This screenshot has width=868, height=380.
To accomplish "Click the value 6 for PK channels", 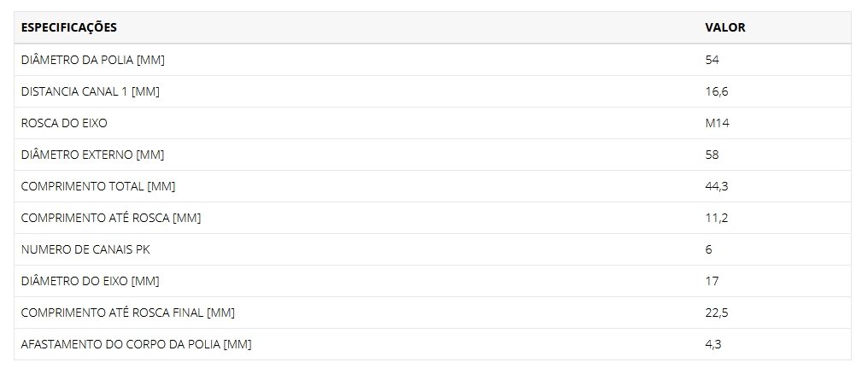I will pyautogui.click(x=708, y=249).
